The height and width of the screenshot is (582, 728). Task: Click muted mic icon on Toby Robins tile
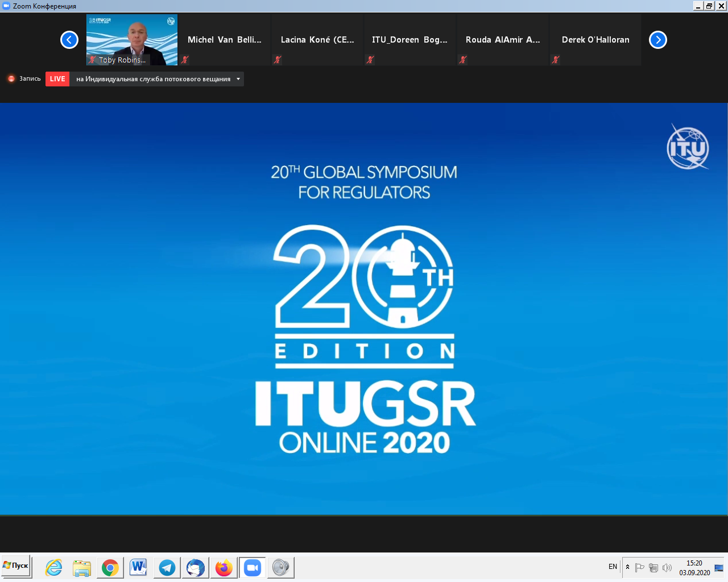tap(92, 60)
